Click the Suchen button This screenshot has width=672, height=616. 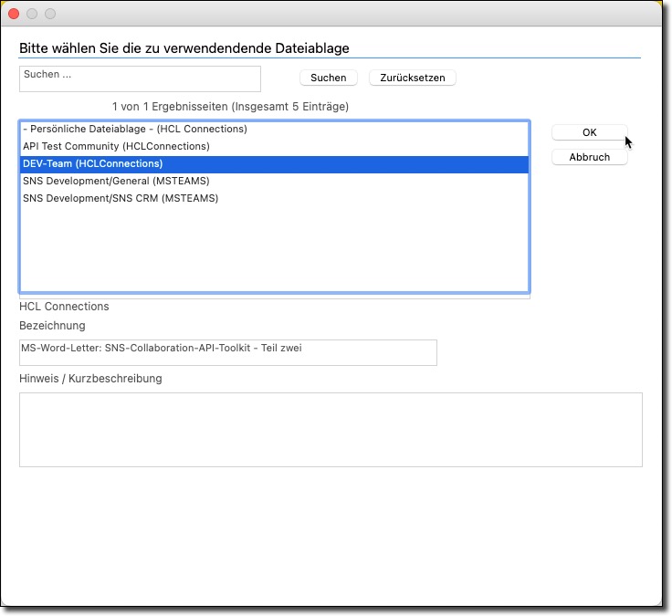point(329,78)
